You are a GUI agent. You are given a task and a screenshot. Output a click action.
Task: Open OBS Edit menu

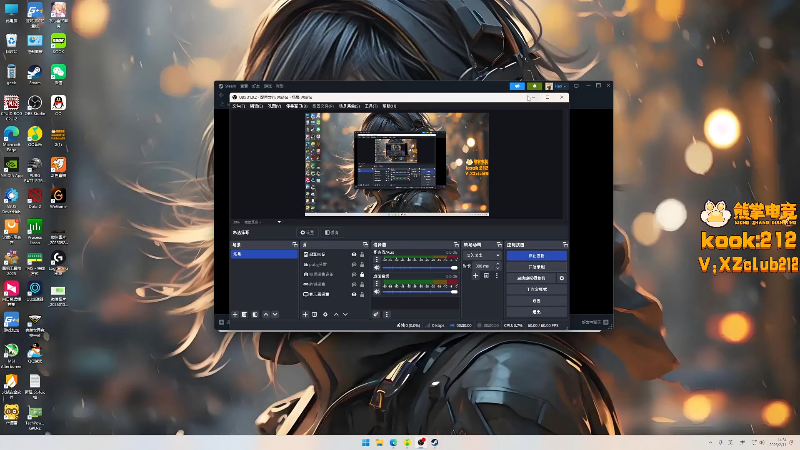point(256,106)
